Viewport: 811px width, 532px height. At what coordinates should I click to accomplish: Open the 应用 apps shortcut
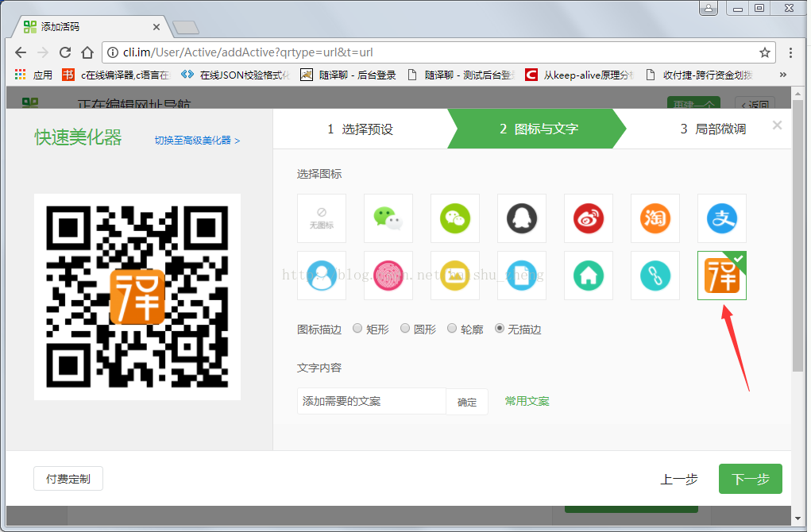(34, 75)
